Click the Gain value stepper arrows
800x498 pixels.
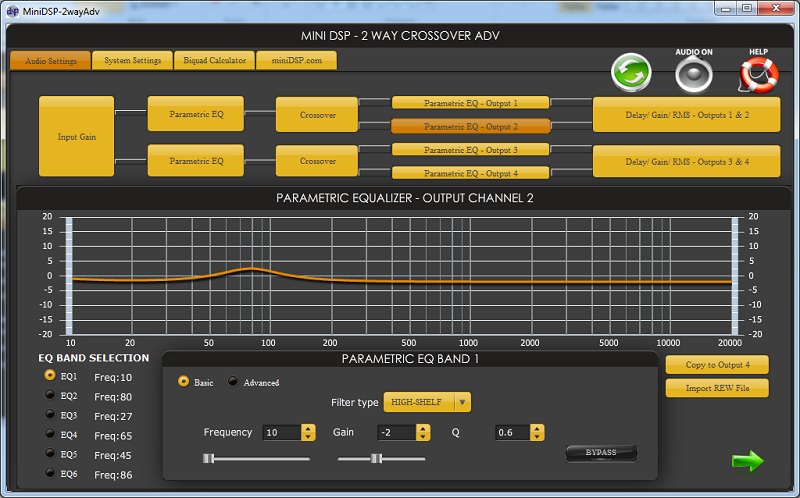pos(422,433)
